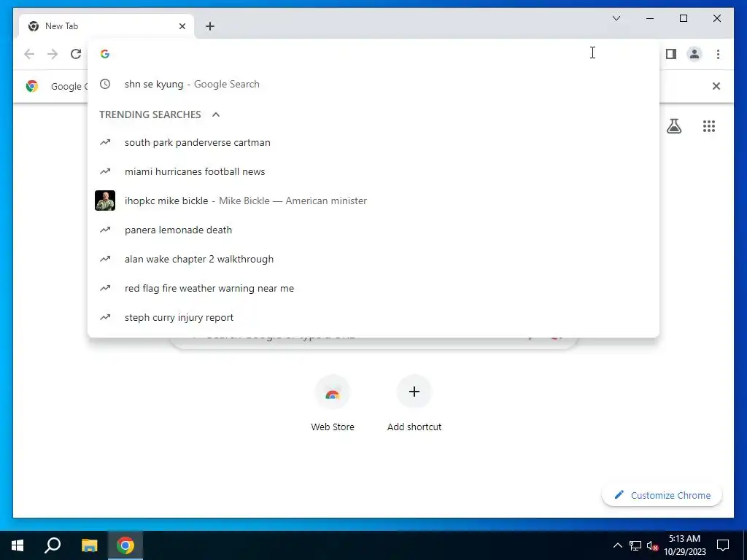
Task: Choose alan wake chapter 2 walkthrough
Action: [373, 259]
